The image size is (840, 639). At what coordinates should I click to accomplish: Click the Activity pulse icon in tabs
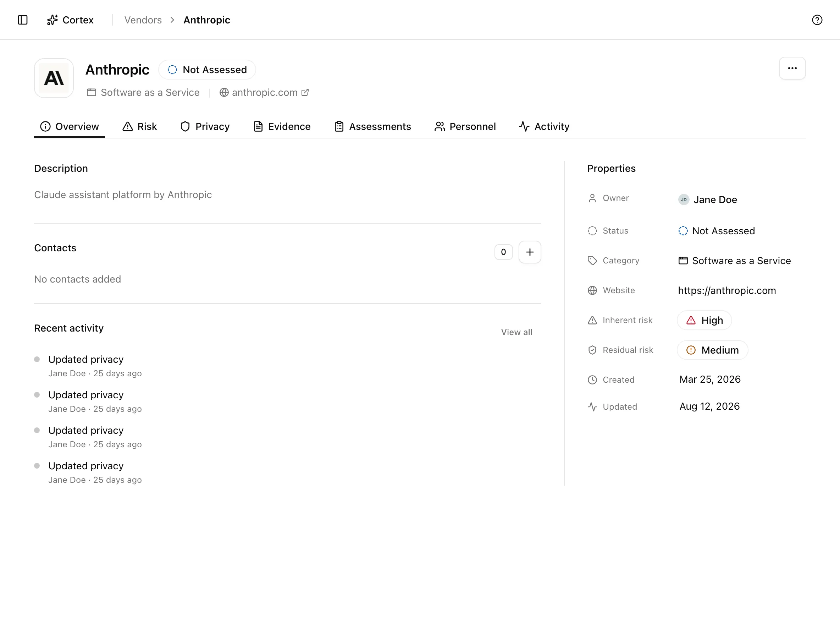(x=524, y=126)
